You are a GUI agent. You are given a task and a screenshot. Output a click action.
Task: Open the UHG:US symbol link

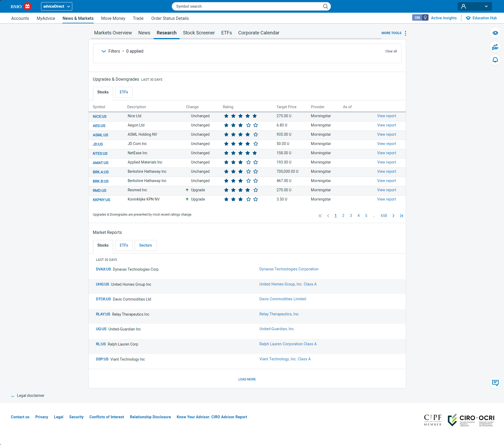coord(102,284)
